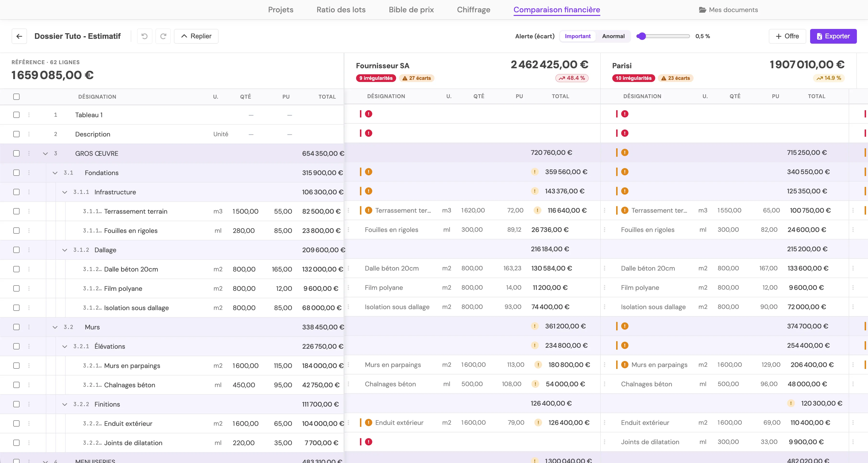
Task: Click the orange alert icon in Fournisseur SA Infrastructure row
Action: (x=369, y=191)
